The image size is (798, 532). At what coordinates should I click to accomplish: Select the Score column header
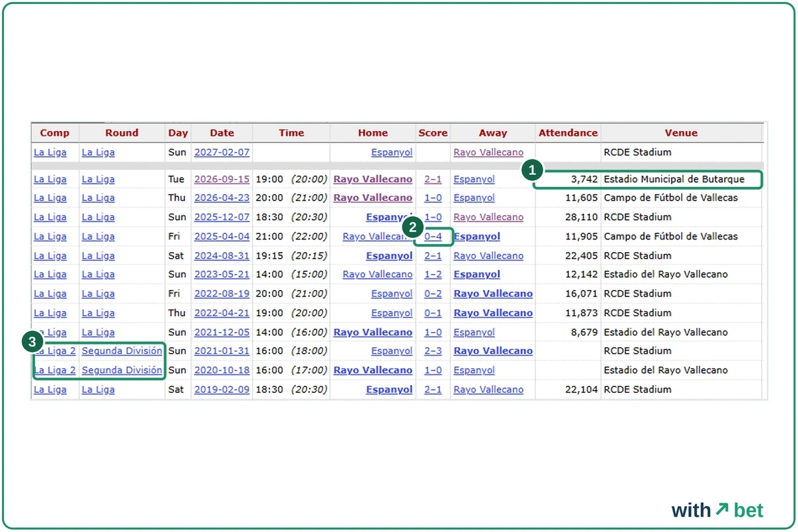point(433,133)
